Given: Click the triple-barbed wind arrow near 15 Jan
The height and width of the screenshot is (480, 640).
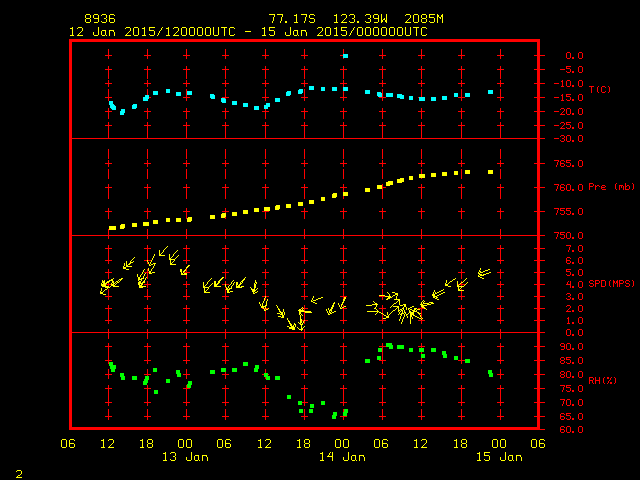Looking at the screenshot, I should click(x=484, y=273).
